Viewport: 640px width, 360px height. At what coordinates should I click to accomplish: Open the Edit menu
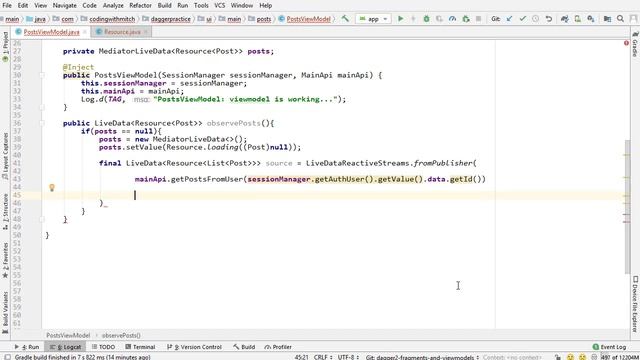(x=23, y=6)
